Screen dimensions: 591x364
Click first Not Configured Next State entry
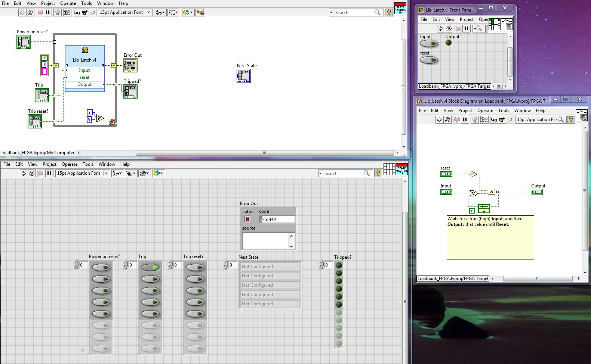(270, 267)
